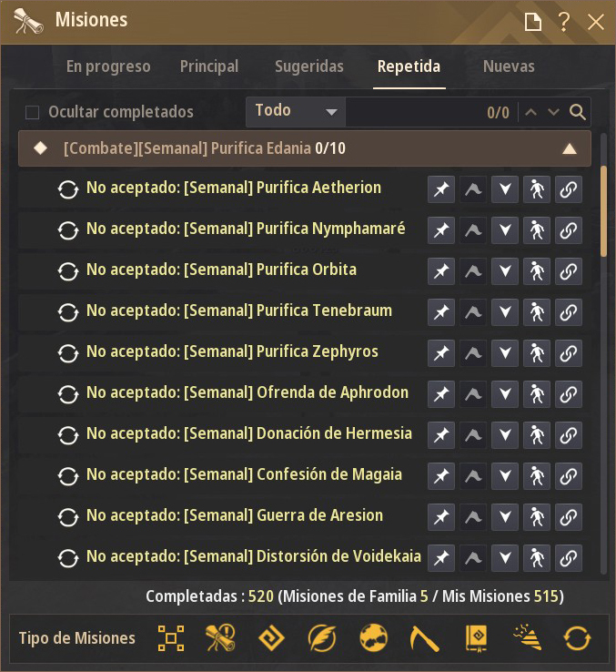This screenshot has height=672, width=616.
Task: Filter by the life skill sickle icon
Action: click(424, 638)
